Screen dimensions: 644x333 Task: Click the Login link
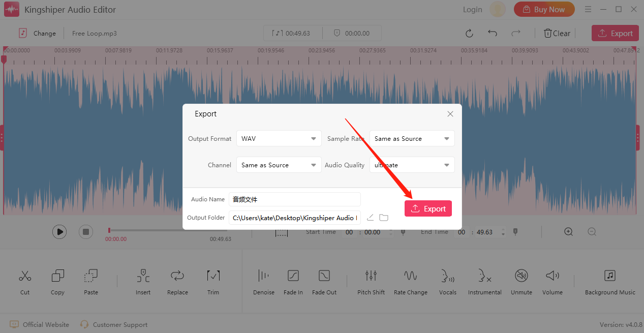click(x=472, y=9)
